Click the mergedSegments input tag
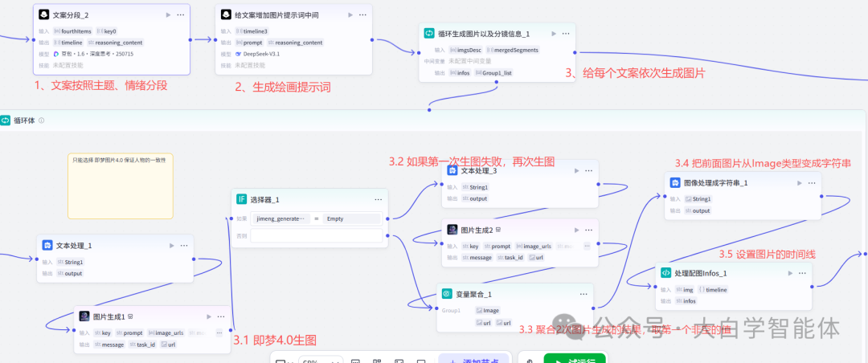Screen dimensions: 868x363 [513, 50]
